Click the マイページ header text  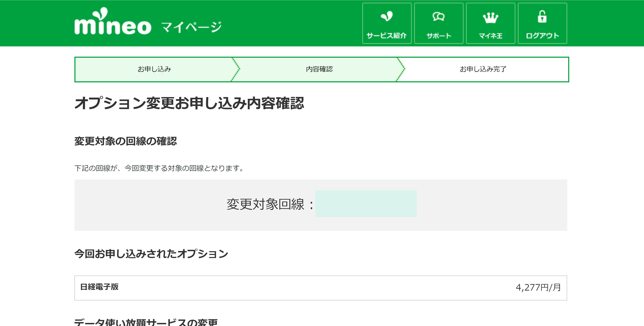point(191,27)
